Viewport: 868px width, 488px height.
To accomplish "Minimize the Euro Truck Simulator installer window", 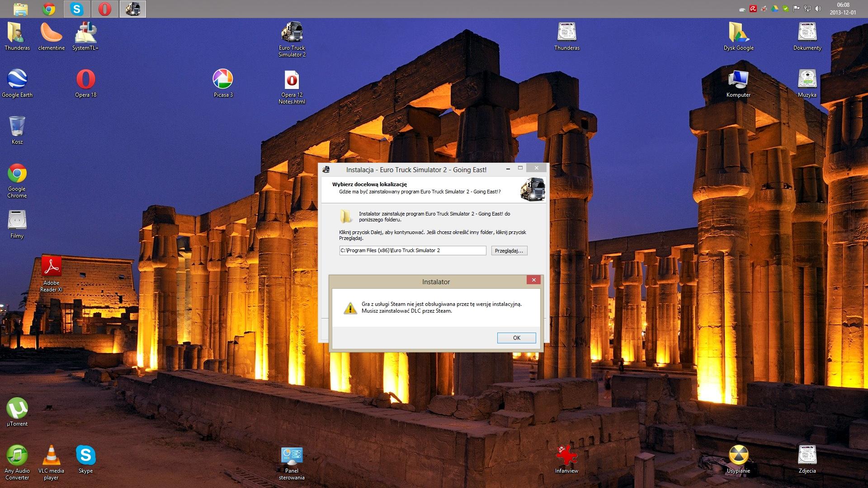I will coord(508,169).
